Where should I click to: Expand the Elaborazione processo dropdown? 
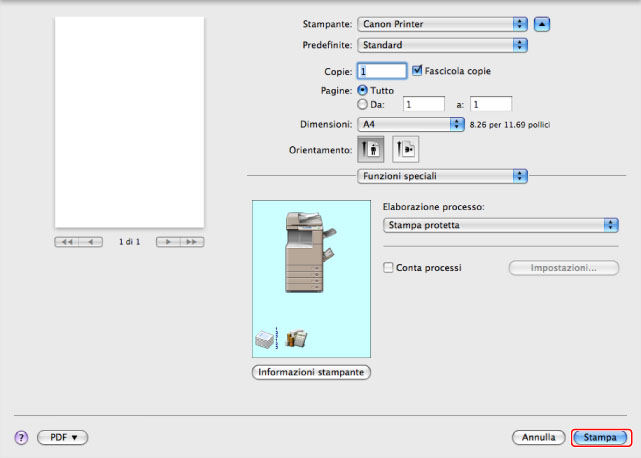pos(501,225)
